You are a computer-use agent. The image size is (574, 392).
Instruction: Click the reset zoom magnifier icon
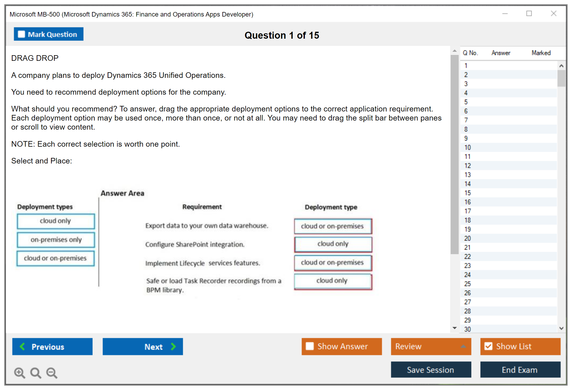tap(36, 373)
